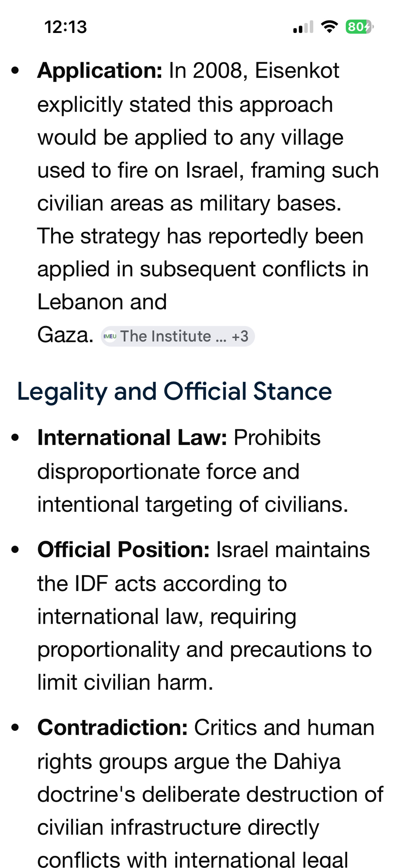Tap the bullet beside Official Position

point(16,550)
